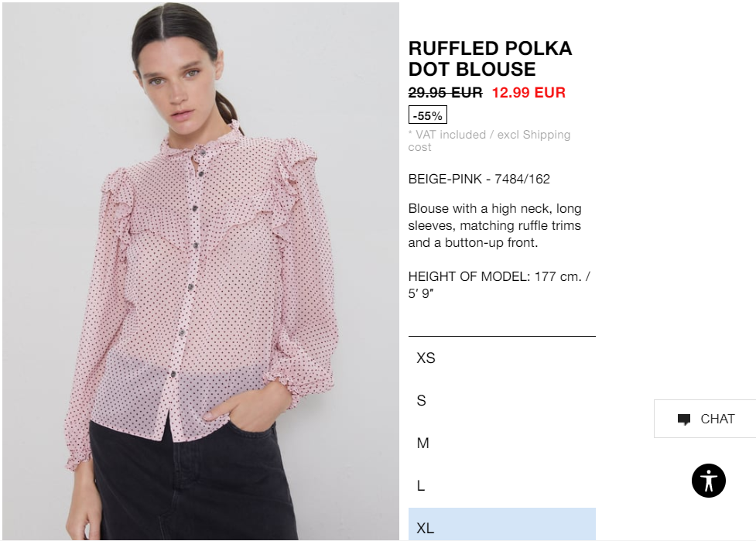Click the Ruffled Polka Dot Blouse title
Viewport: 756px width, 541px height.
click(490, 59)
